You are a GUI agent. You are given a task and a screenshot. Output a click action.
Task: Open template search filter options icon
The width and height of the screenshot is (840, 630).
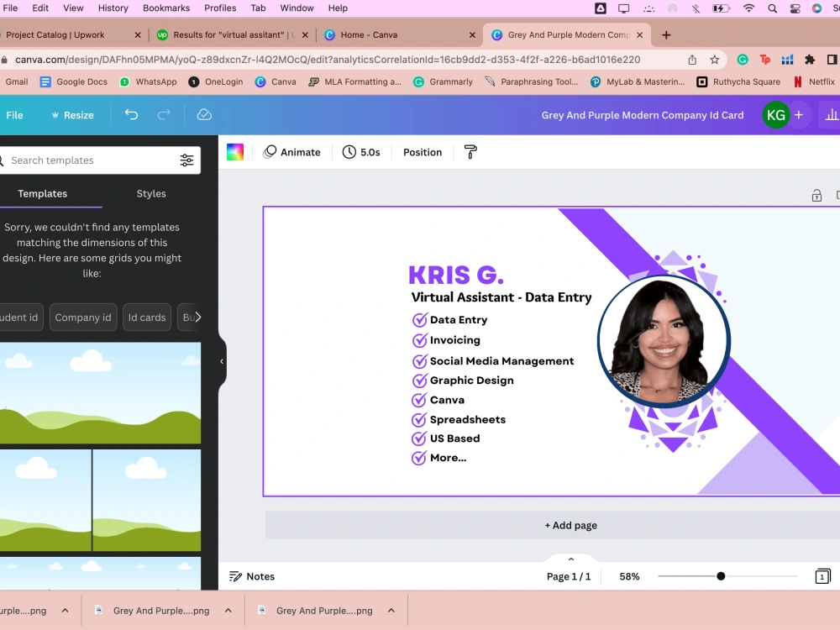(x=187, y=160)
